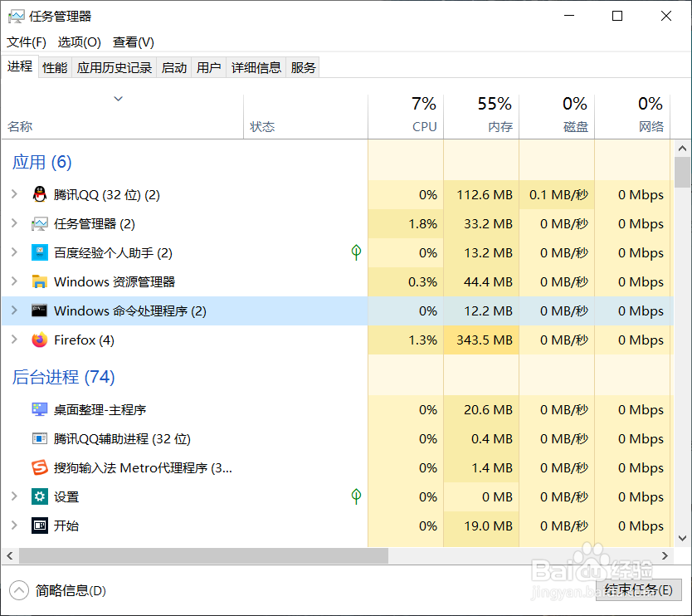Open the 文件(F) menu
The width and height of the screenshot is (692, 616).
point(27,42)
